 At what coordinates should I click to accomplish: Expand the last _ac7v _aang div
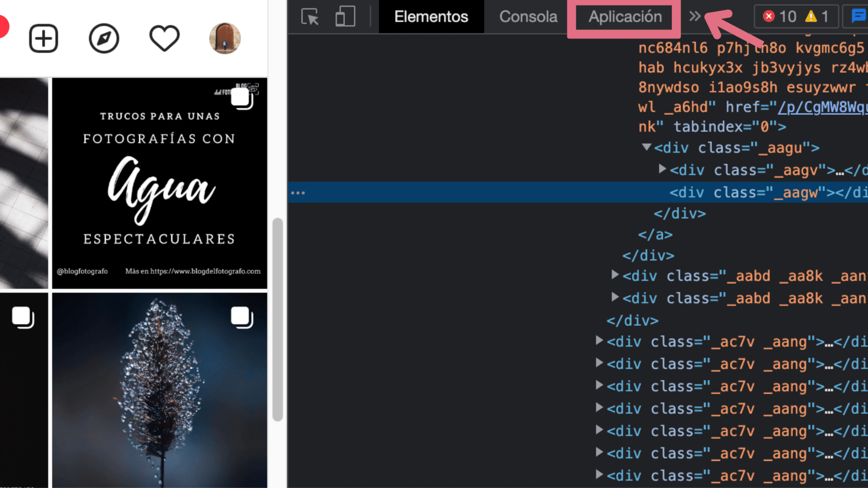click(x=599, y=475)
